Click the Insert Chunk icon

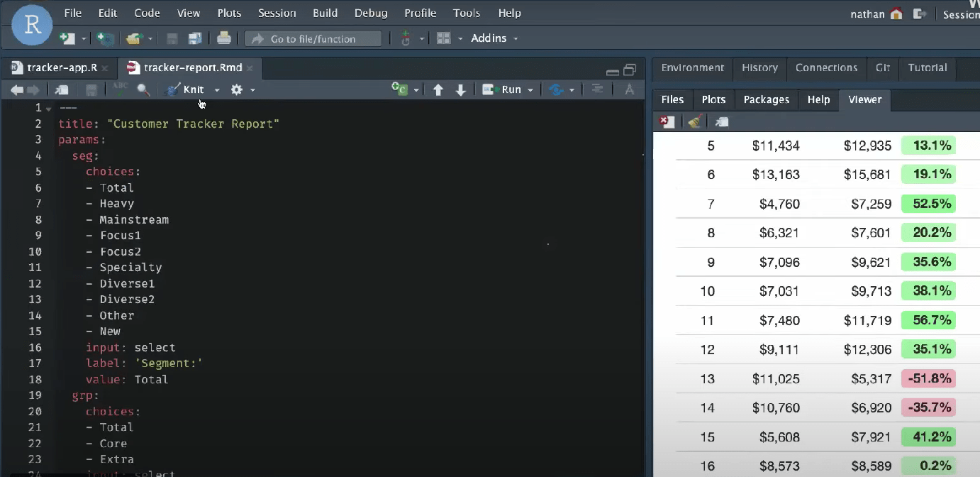401,89
